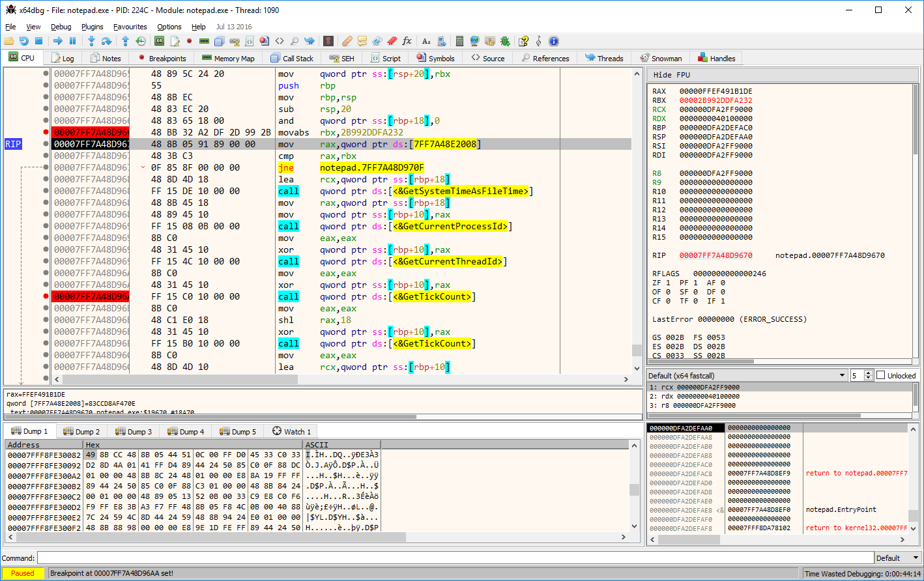Check for updates via globe icon
924x581 pixels.
coord(474,41)
